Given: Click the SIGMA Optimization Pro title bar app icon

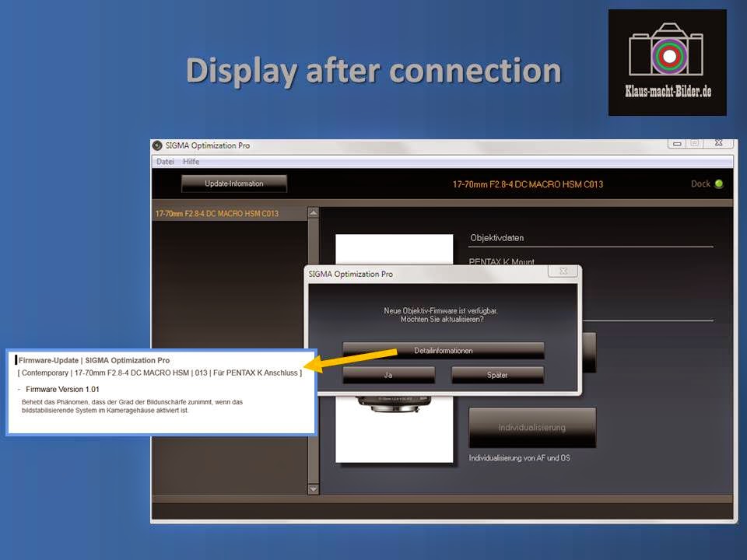Looking at the screenshot, I should pyautogui.click(x=157, y=145).
